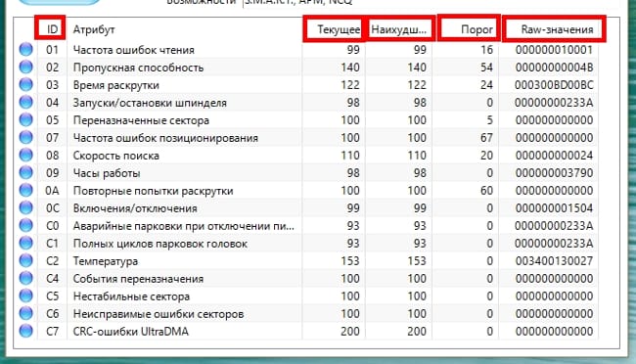636x364 pixels.
Task: Click the Повторные попытки раскрутки attribute name
Action: (x=153, y=191)
